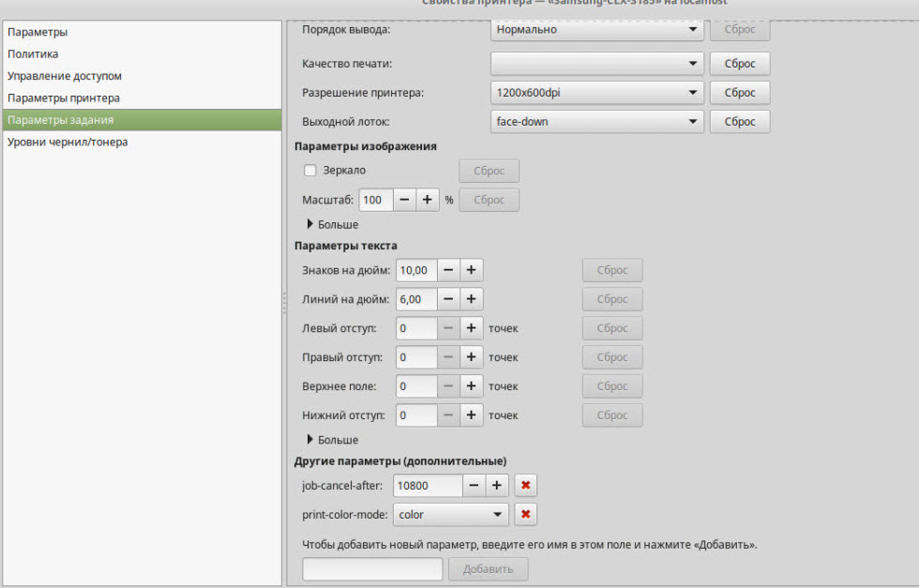
Task: Increase Правый отступ with plus
Action: coord(471,357)
